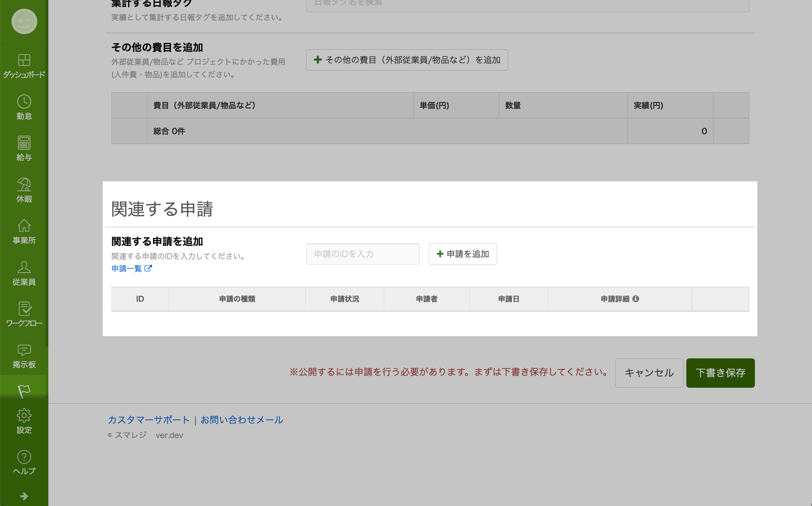
Task: Open the ダッシュボード dashboard icon
Action: click(24, 60)
